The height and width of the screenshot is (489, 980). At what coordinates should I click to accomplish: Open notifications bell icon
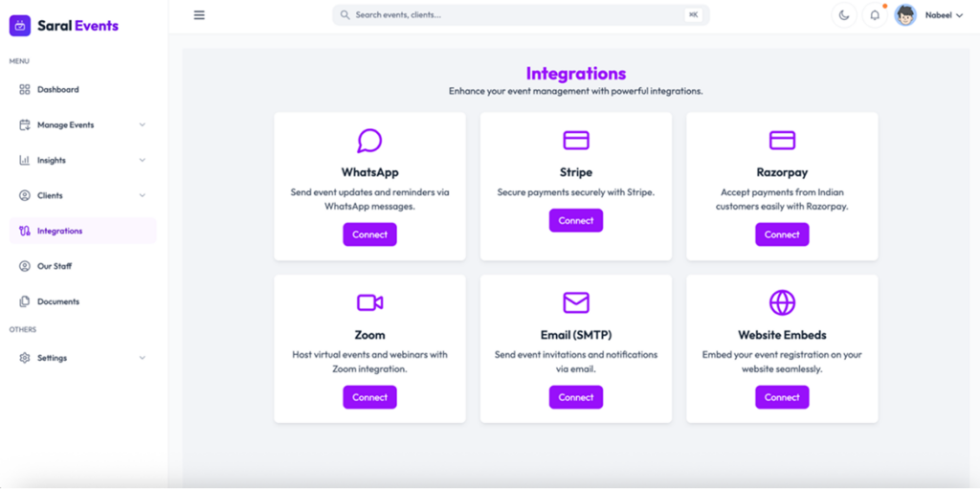click(x=874, y=15)
